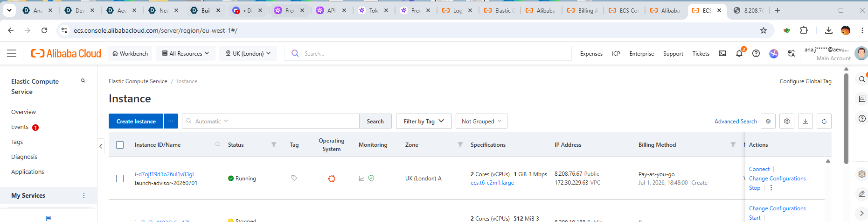Export instance list download icon
The height and width of the screenshot is (222, 868).
click(806, 121)
